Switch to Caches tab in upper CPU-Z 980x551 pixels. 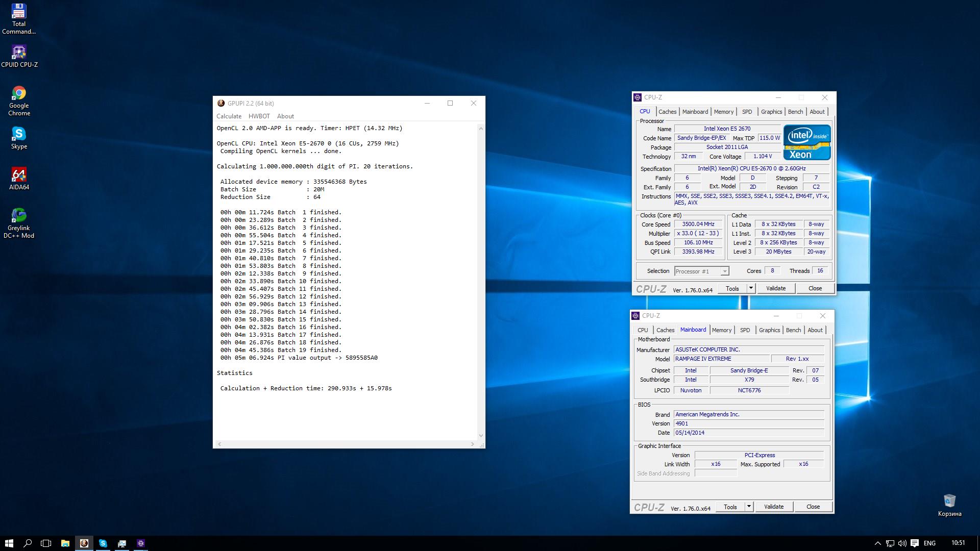tap(667, 112)
